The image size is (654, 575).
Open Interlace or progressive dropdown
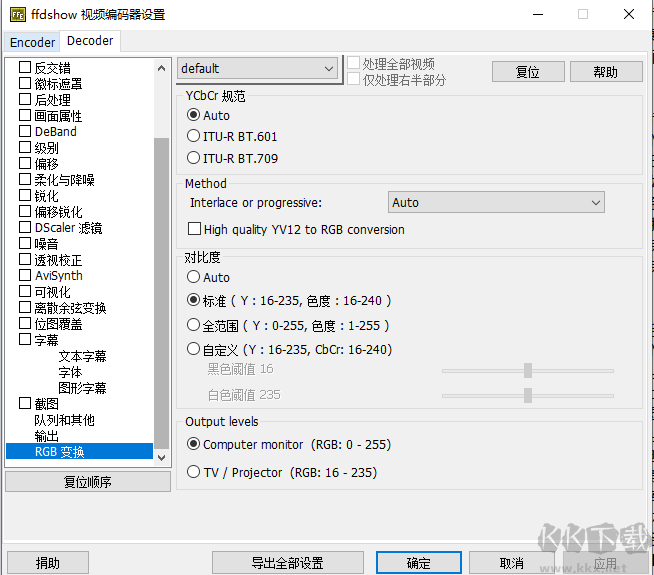point(496,202)
